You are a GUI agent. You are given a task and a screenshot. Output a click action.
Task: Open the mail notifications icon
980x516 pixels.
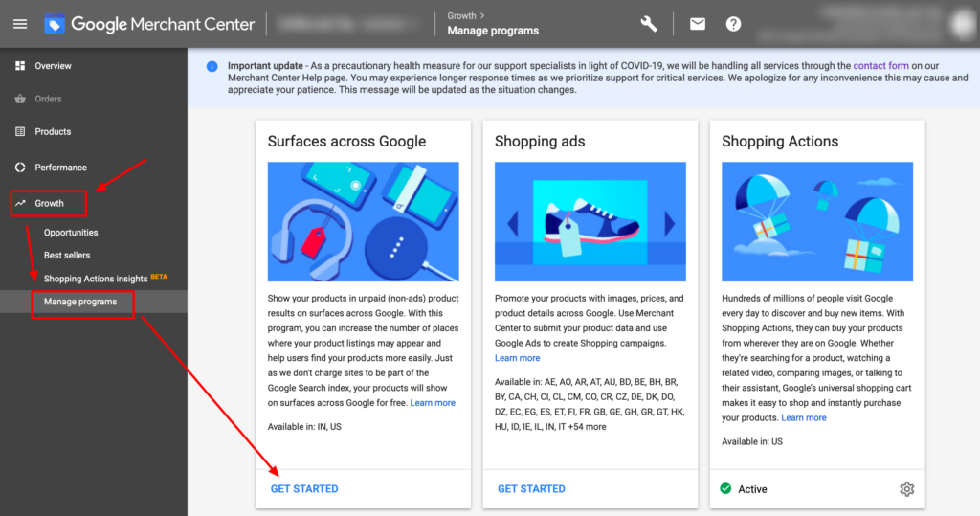(x=698, y=24)
